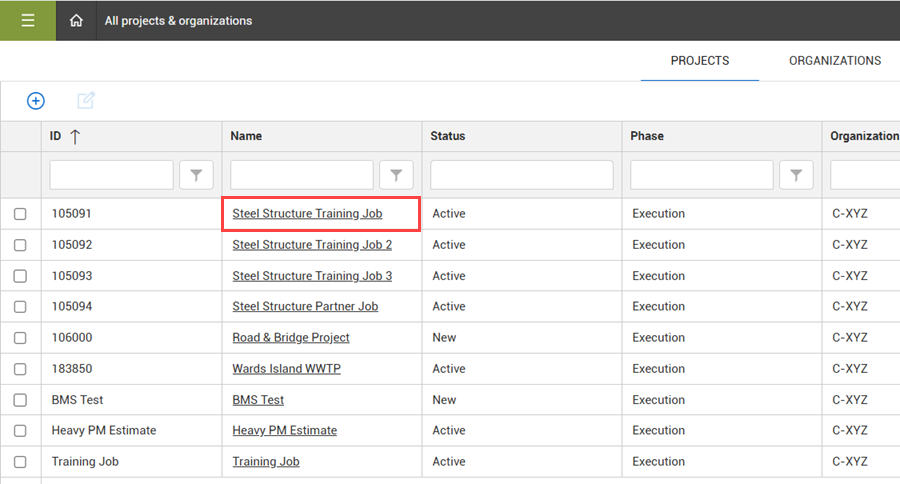Go to the home icon
This screenshot has width=900, height=484.
(x=76, y=21)
